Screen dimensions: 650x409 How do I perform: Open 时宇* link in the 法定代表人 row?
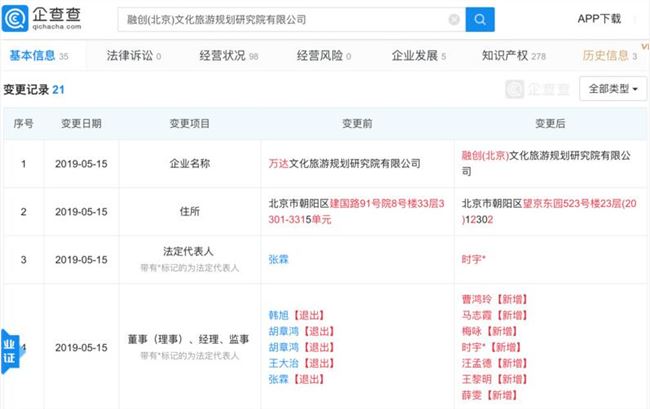(473, 259)
